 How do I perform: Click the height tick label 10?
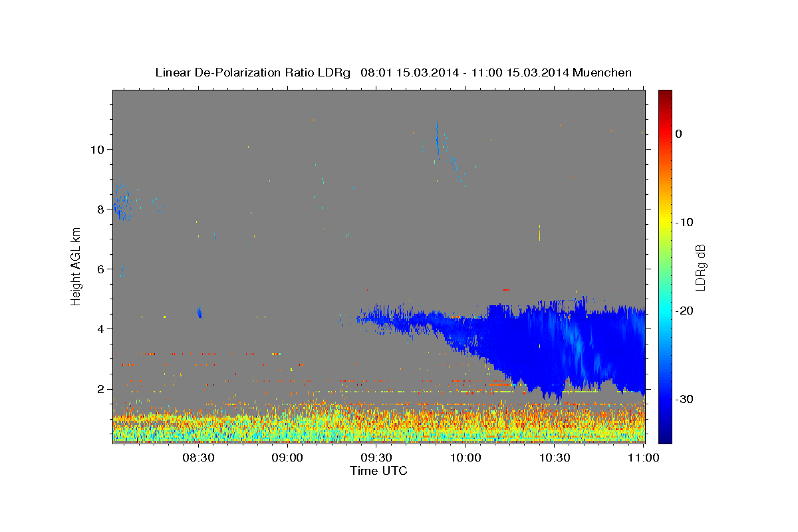pyautogui.click(x=97, y=149)
